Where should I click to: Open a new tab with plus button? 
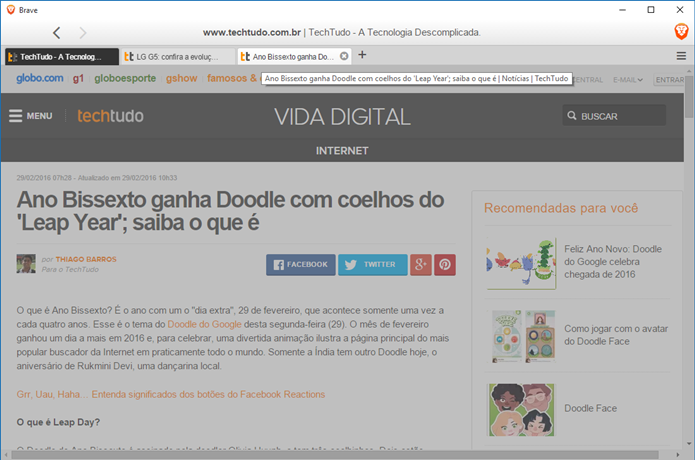362,55
